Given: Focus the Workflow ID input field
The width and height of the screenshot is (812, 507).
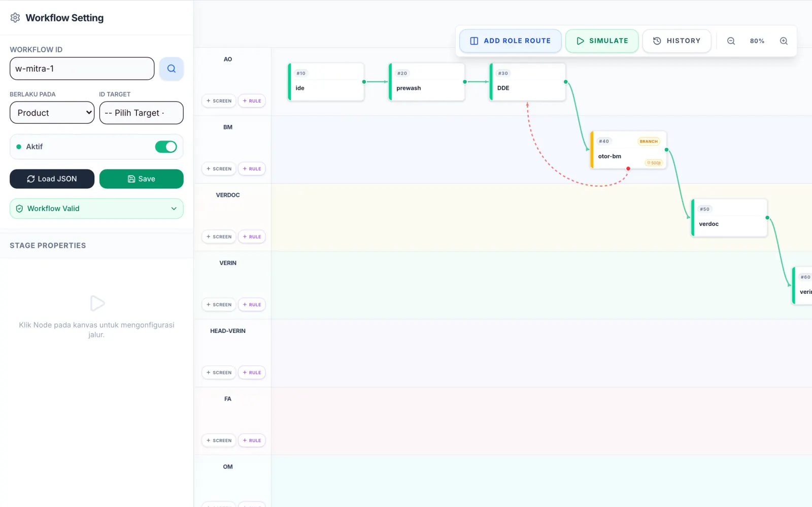Looking at the screenshot, I should tap(82, 69).
